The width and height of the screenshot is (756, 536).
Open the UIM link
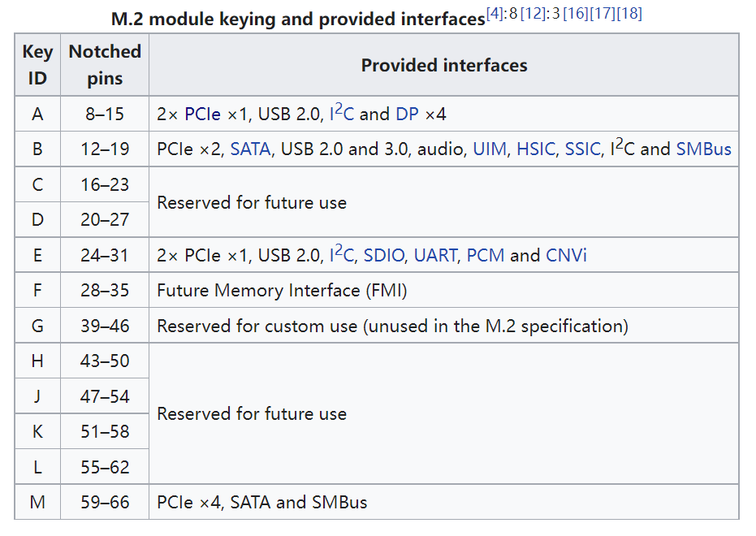tap(490, 149)
